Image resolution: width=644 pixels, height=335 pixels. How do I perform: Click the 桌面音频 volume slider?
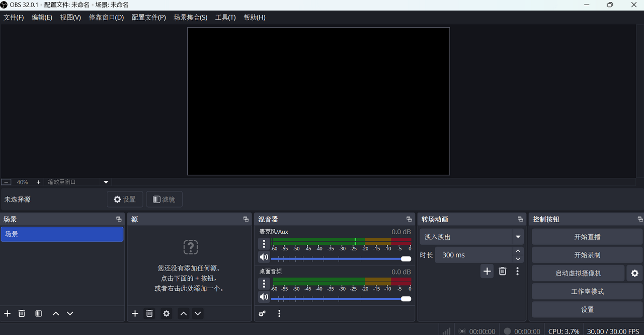click(338, 298)
